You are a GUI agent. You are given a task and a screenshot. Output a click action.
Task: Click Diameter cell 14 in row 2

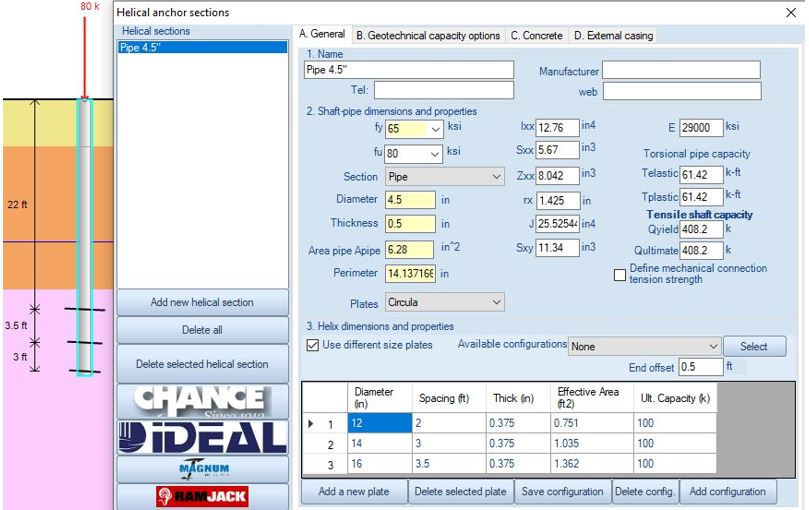click(x=380, y=444)
